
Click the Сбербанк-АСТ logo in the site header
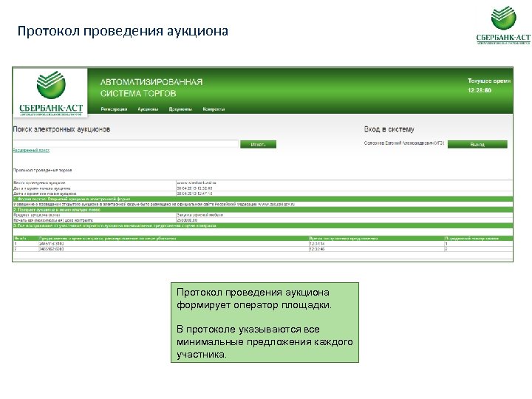(x=50, y=92)
